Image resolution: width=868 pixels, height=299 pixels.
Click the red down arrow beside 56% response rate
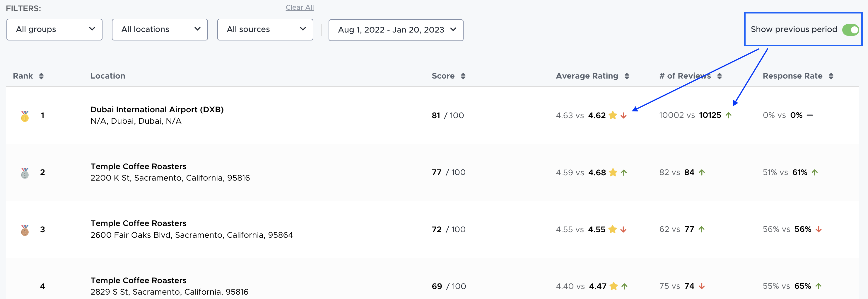coord(819,230)
